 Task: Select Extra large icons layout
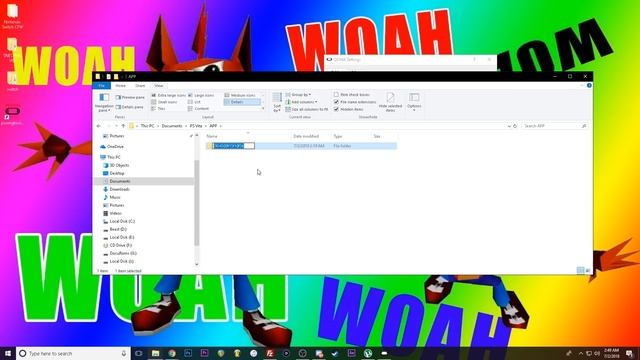(x=168, y=95)
